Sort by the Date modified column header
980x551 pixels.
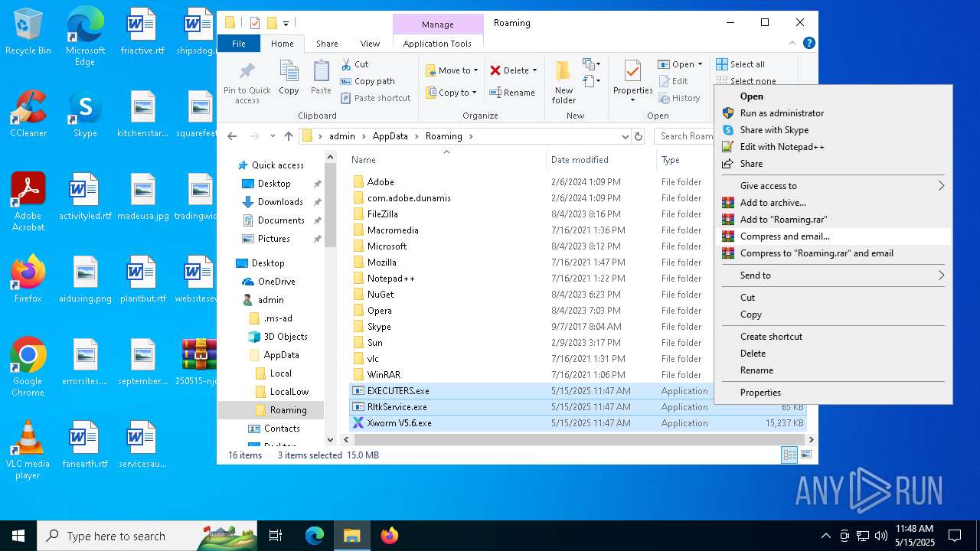[x=600, y=160]
